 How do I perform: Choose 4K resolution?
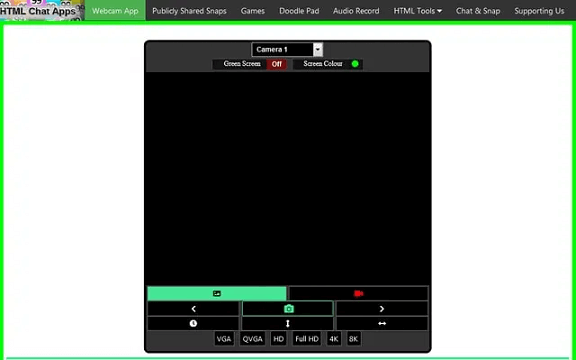click(x=334, y=339)
